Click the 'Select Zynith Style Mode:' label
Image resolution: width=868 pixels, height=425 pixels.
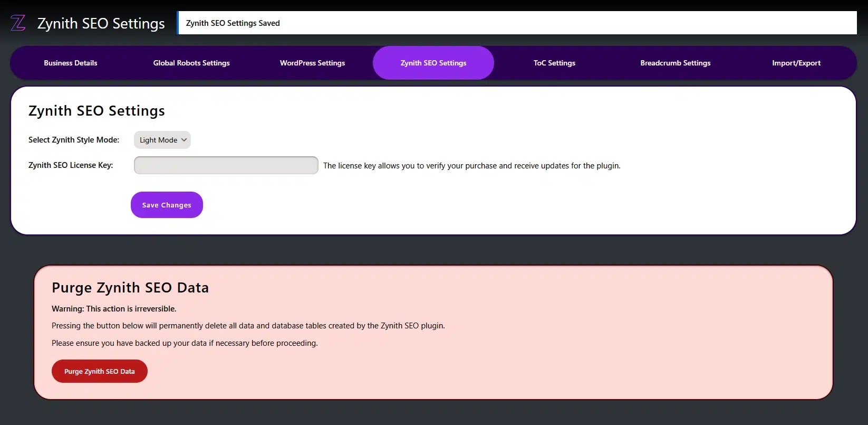point(74,140)
